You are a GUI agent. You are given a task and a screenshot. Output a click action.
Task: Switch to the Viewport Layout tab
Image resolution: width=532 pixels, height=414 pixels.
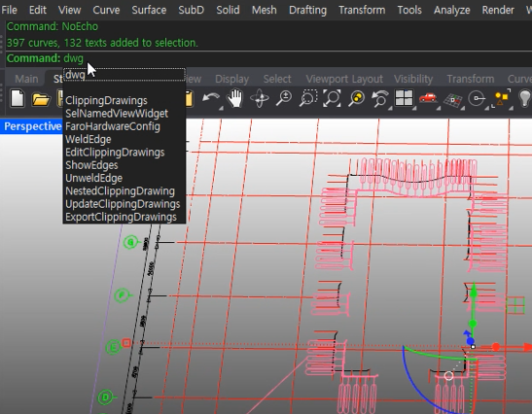[344, 80]
